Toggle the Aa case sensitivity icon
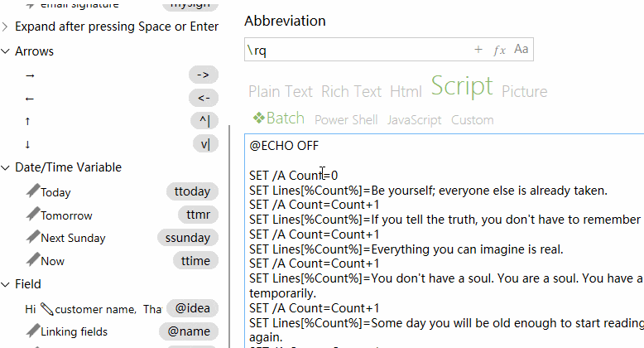Screen dimensions: 644x348 521,50
